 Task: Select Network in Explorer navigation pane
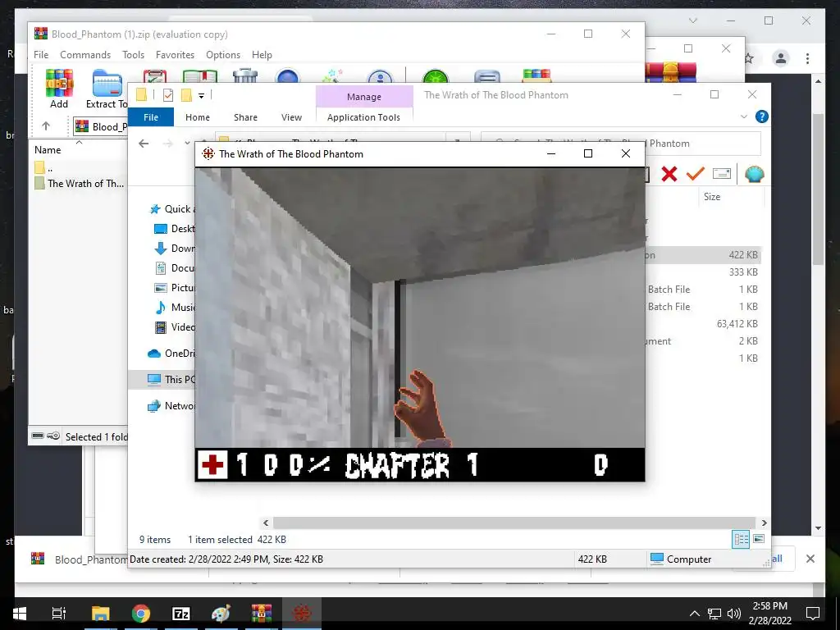(171, 405)
